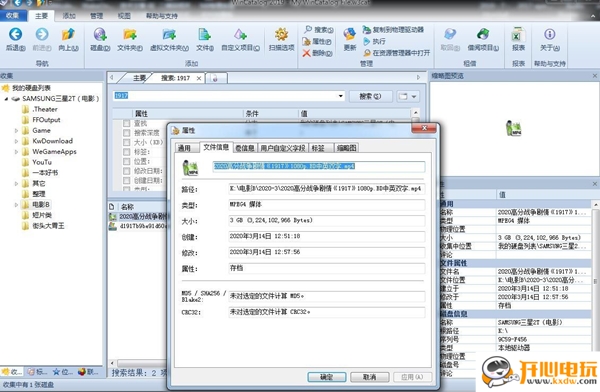Close the 缩略图预览 thumbnail preview panel
Image resolution: width=600 pixels, height=392 pixels.
595,76
